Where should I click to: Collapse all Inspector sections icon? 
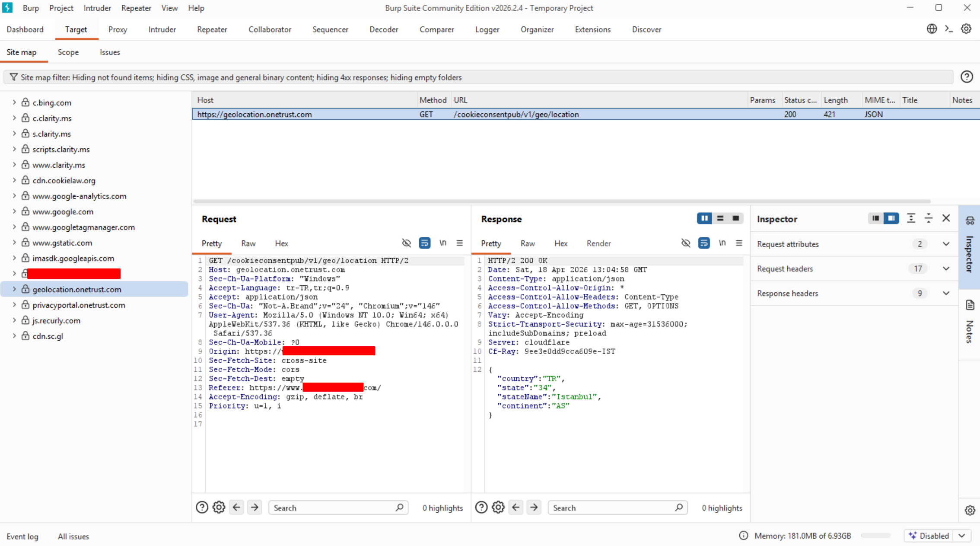coord(929,218)
